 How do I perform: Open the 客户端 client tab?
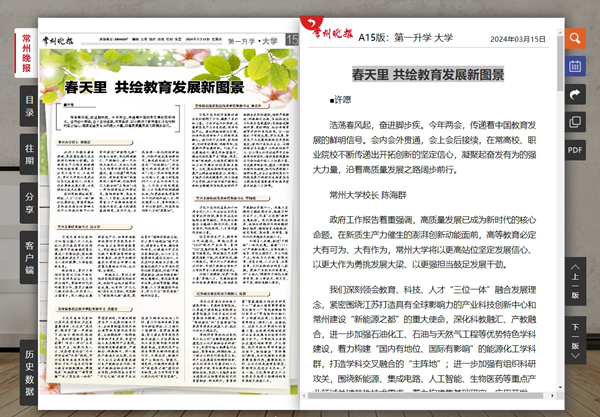(x=29, y=258)
